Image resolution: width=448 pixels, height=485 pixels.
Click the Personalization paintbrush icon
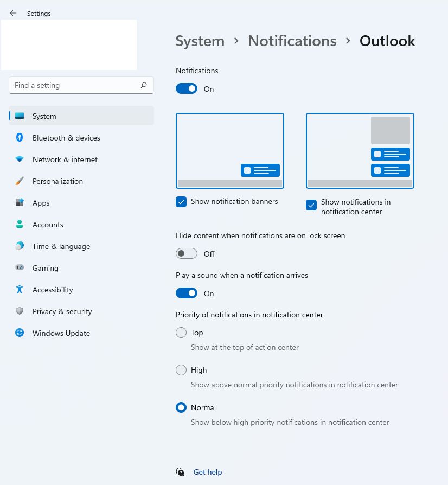click(x=20, y=181)
